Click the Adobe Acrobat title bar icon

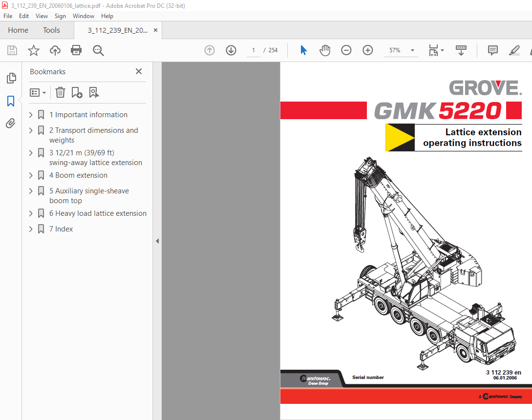pyautogui.click(x=5, y=5)
